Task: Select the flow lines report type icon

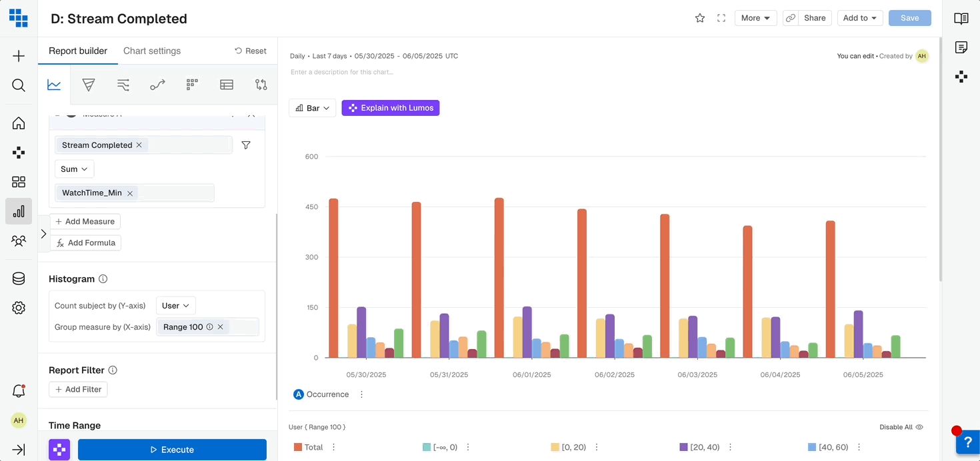Action: coord(123,85)
